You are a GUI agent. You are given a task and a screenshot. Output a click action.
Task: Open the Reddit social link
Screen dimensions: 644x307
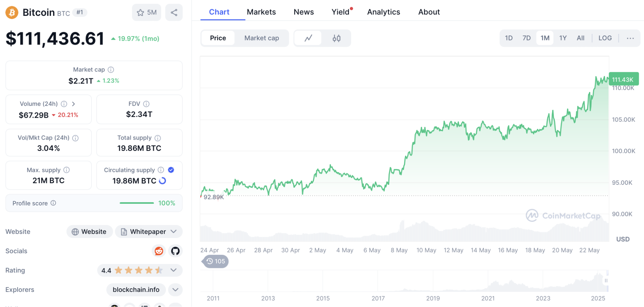[159, 251]
